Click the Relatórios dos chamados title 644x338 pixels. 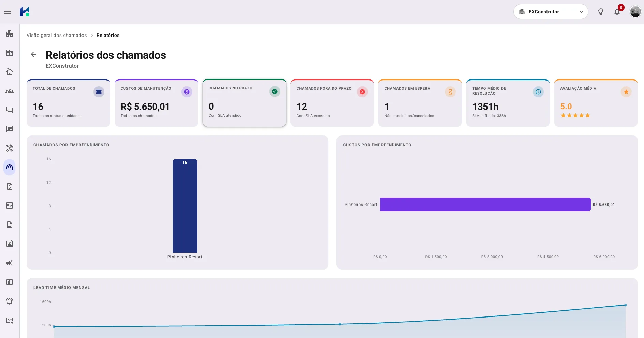(x=106, y=55)
